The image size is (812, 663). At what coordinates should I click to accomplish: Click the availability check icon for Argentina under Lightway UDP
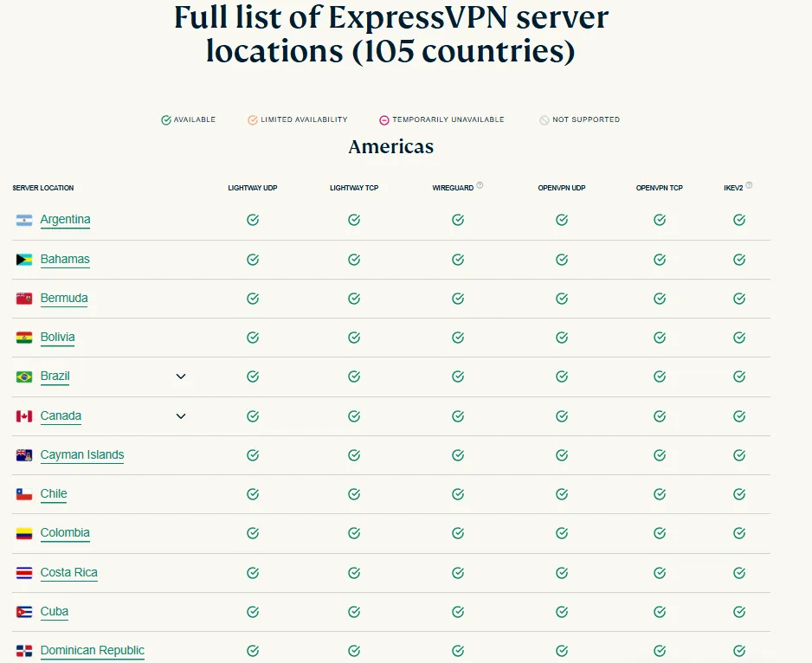pyautogui.click(x=252, y=220)
